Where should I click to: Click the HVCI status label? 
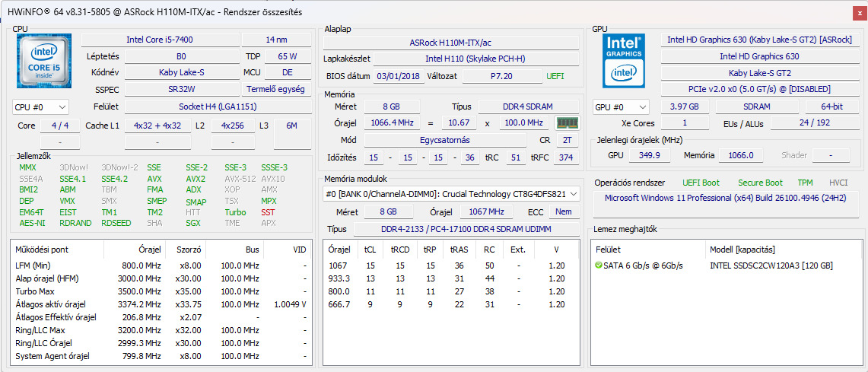click(838, 183)
